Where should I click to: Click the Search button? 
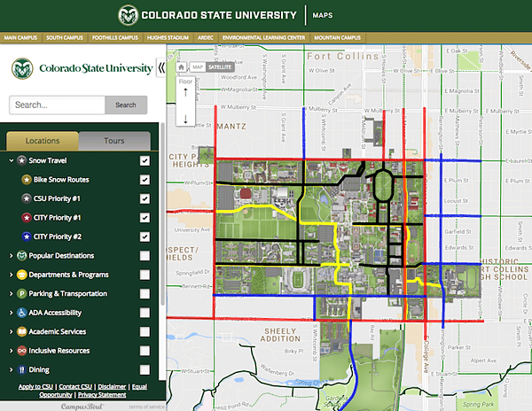click(126, 105)
